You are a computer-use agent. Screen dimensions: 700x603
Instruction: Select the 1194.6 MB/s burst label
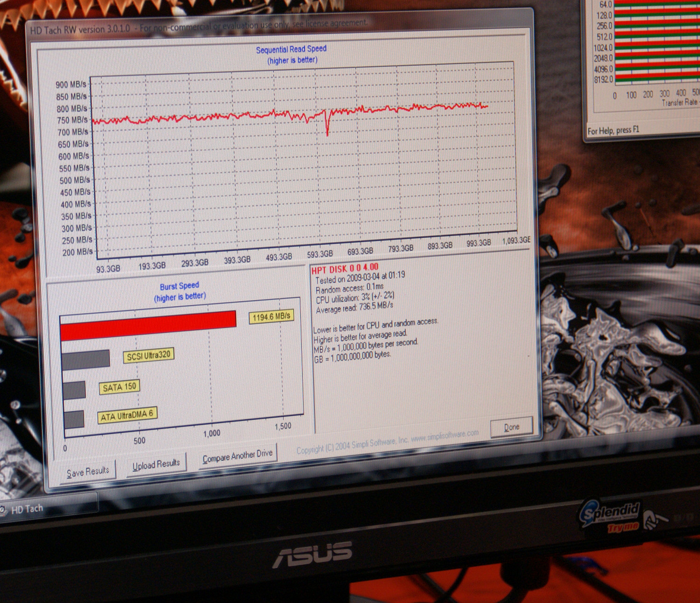click(271, 317)
